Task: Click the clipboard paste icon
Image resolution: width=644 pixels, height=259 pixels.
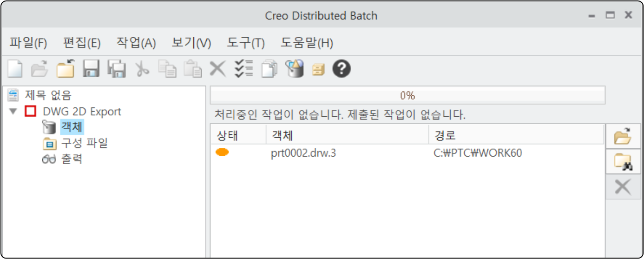Action: click(x=192, y=69)
